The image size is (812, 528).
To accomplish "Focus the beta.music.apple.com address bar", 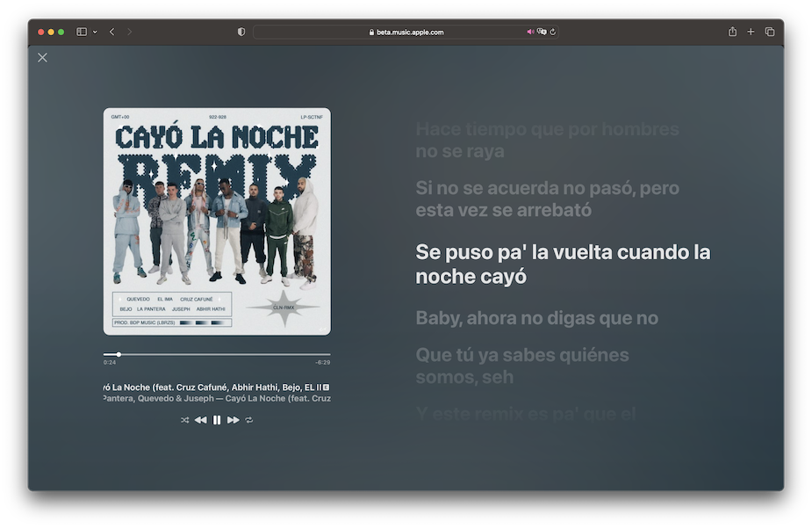I will point(406,33).
